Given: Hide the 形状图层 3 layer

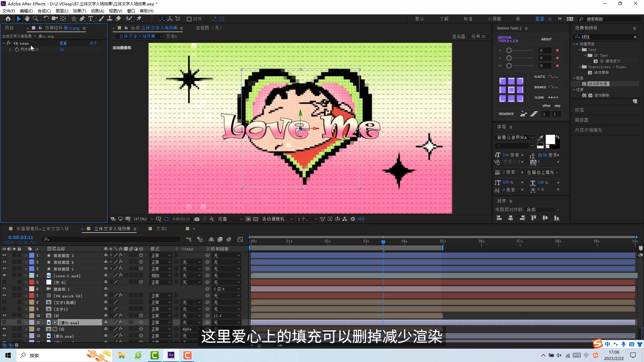Looking at the screenshot, I should coord(4,255).
